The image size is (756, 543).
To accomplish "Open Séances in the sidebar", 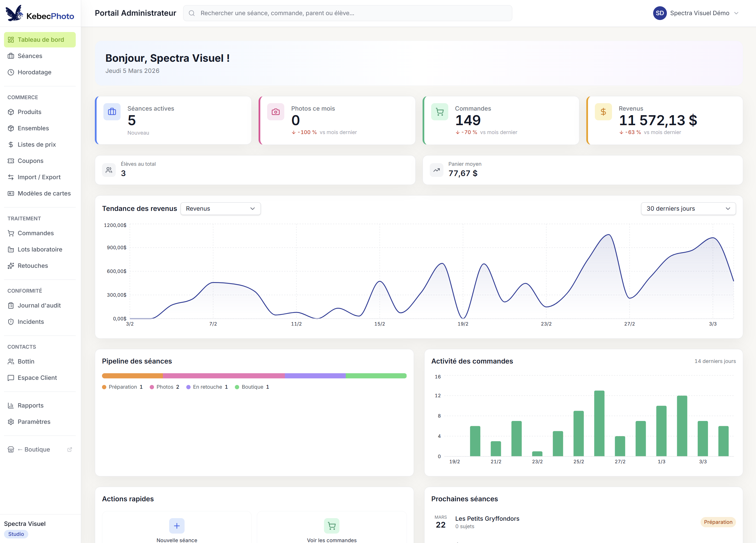I will coord(30,56).
